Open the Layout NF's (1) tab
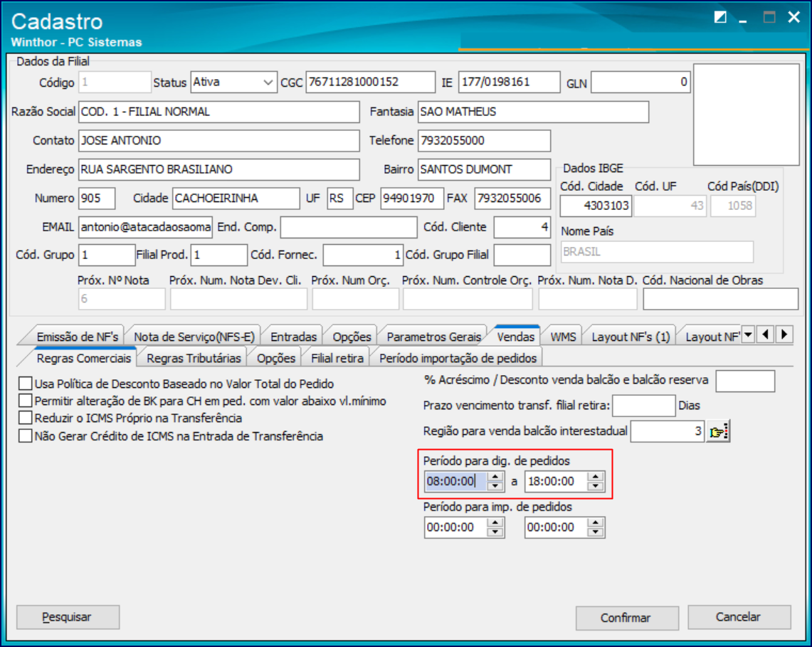The height and width of the screenshot is (647, 812). tap(631, 337)
